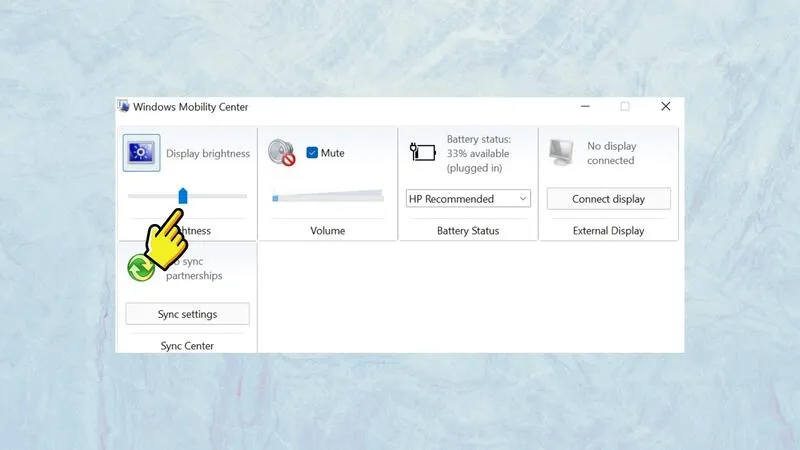Click the Windows Mobility Center title bar icon

[124, 107]
